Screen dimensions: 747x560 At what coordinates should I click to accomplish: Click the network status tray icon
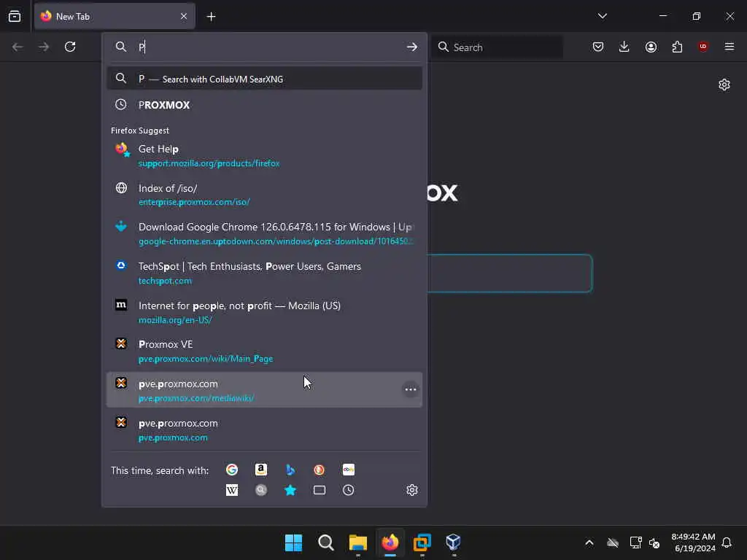coord(635,542)
